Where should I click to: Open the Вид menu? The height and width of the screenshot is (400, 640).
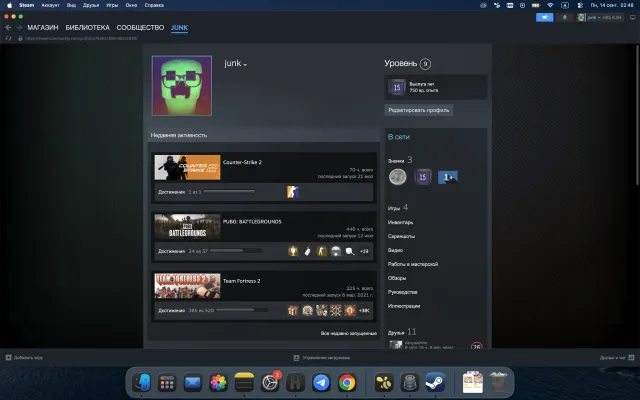[71, 5]
